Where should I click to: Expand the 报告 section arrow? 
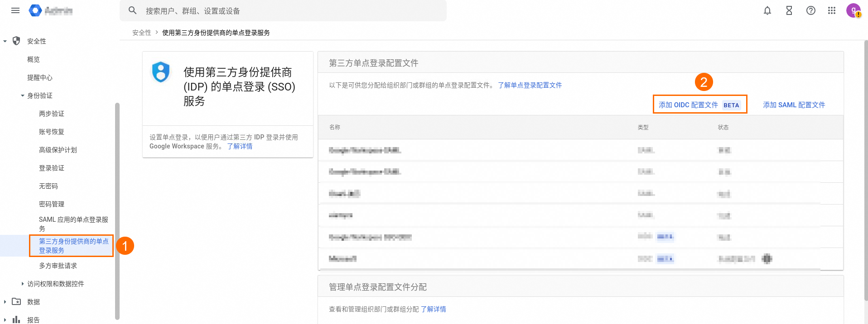(5, 320)
